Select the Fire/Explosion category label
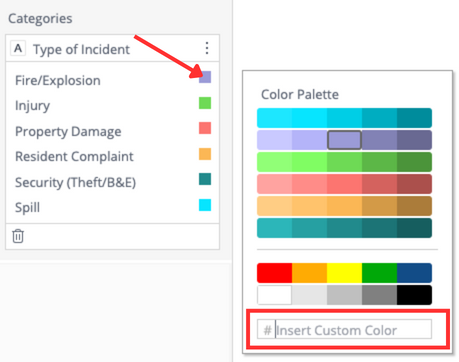The width and height of the screenshot is (459, 362). coord(58,80)
